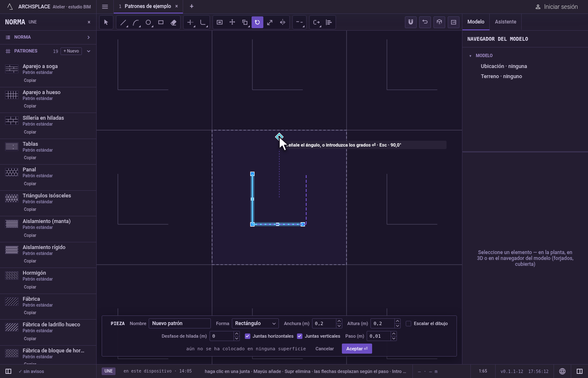Viewport: 588px width, 378px height.
Task: Toggle the magnet snap icon
Action: [x=411, y=22]
